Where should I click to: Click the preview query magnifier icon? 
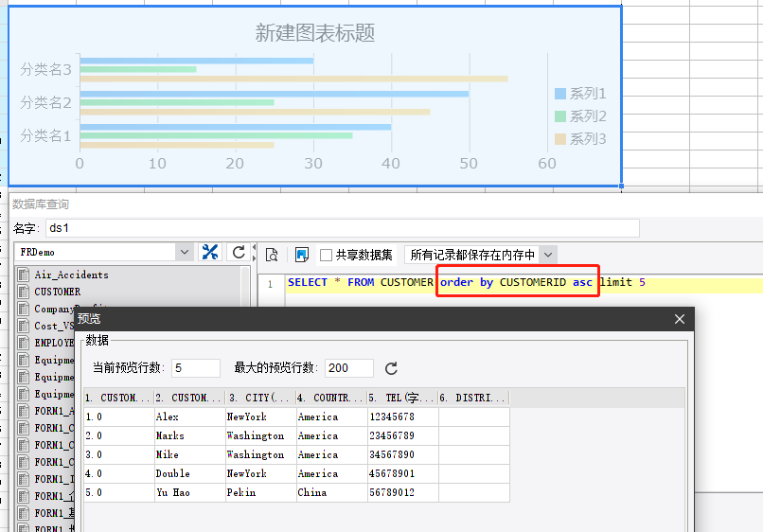(x=272, y=255)
